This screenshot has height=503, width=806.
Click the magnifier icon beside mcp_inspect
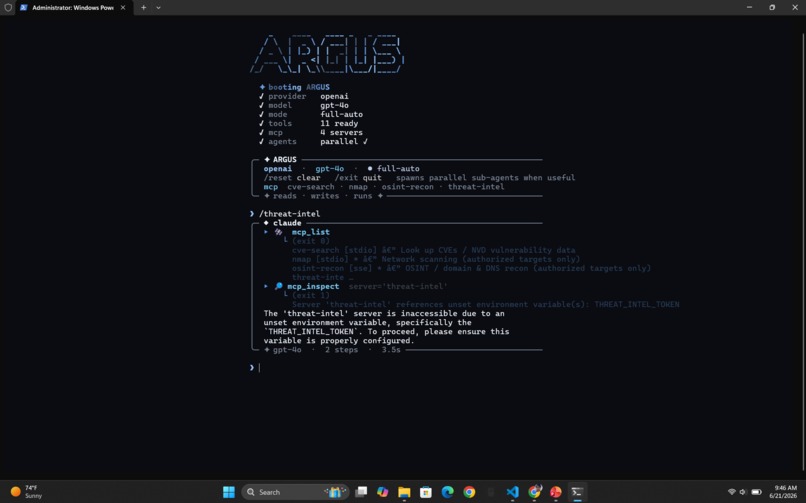click(x=278, y=286)
